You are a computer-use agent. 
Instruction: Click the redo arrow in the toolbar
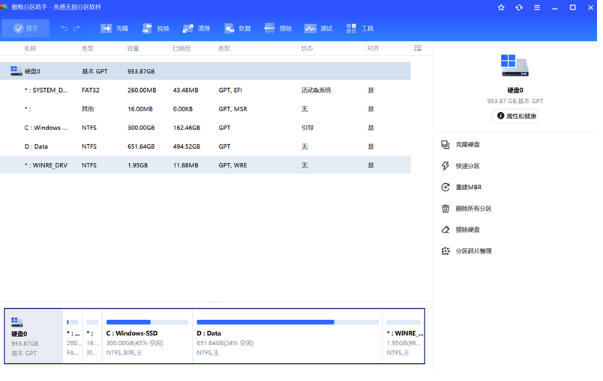pyautogui.click(x=77, y=28)
